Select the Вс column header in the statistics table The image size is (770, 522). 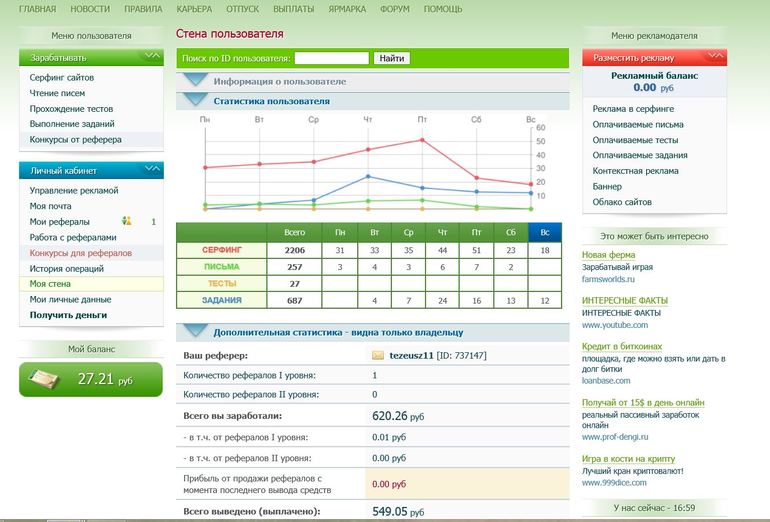[545, 232]
